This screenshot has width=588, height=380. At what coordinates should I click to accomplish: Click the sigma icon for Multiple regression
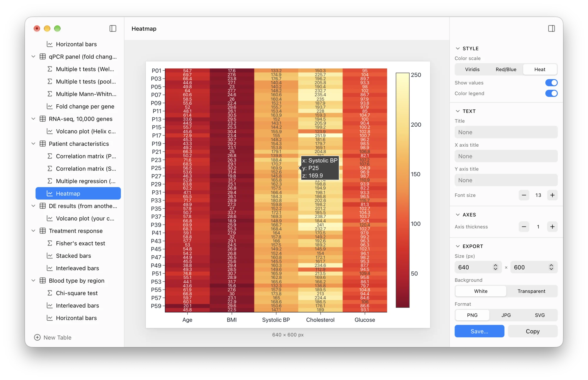pyautogui.click(x=50, y=181)
